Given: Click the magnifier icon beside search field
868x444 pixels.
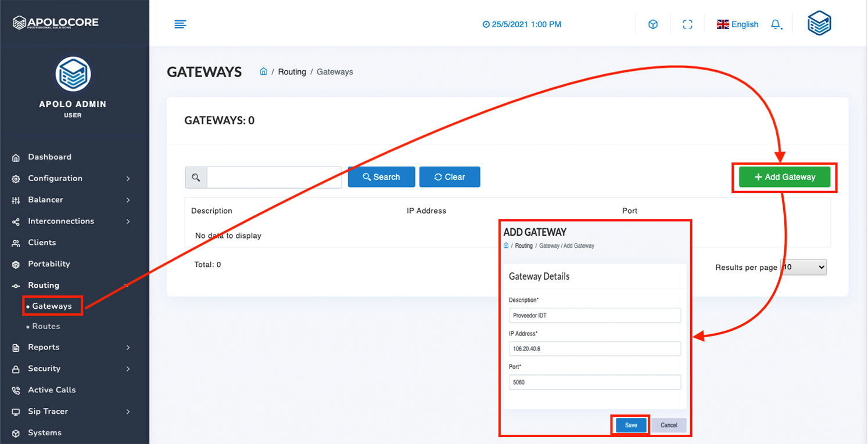Looking at the screenshot, I should click(x=196, y=178).
